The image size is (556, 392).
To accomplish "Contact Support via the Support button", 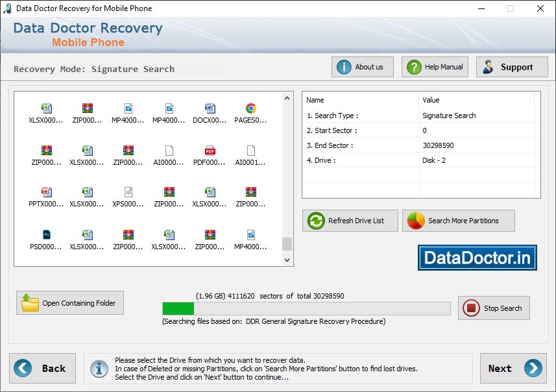I will click(x=513, y=67).
